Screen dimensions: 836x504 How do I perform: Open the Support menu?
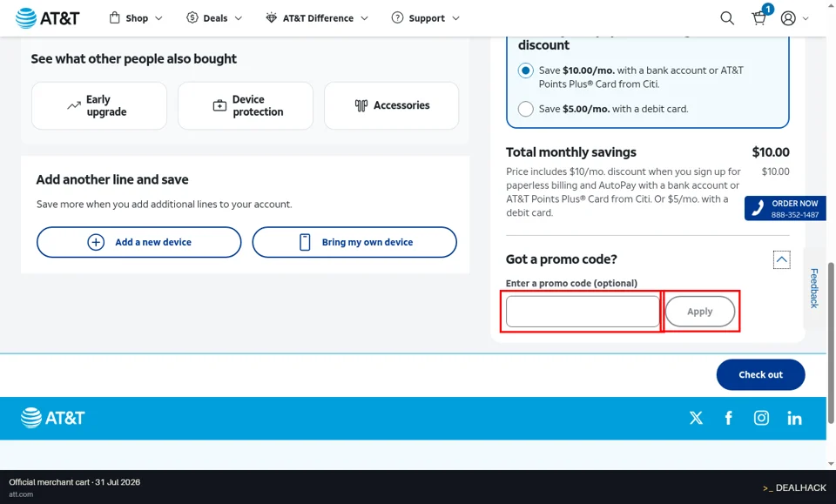426,18
